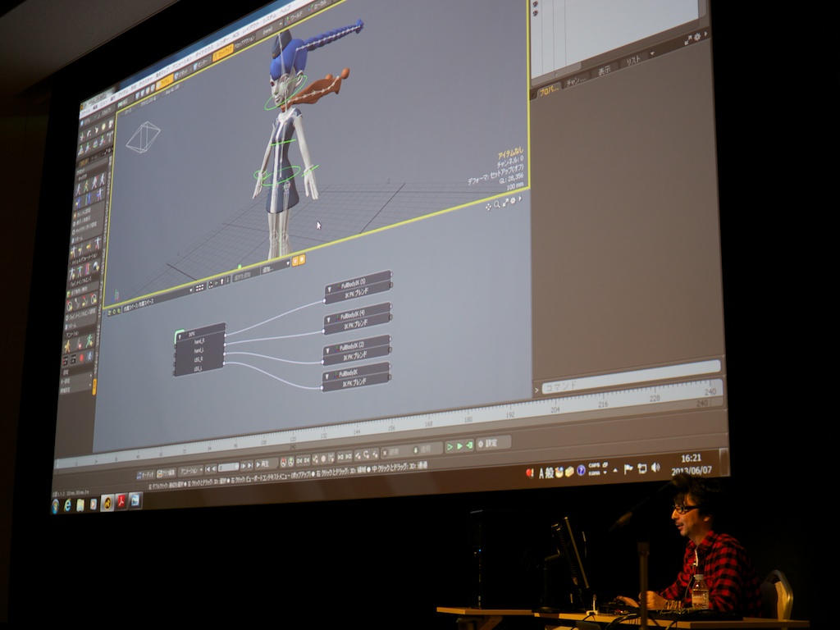The height and width of the screenshot is (630, 840).
Task: Click IK FK ブレンド channel of FullBodyIK (4)
Action: point(358,323)
